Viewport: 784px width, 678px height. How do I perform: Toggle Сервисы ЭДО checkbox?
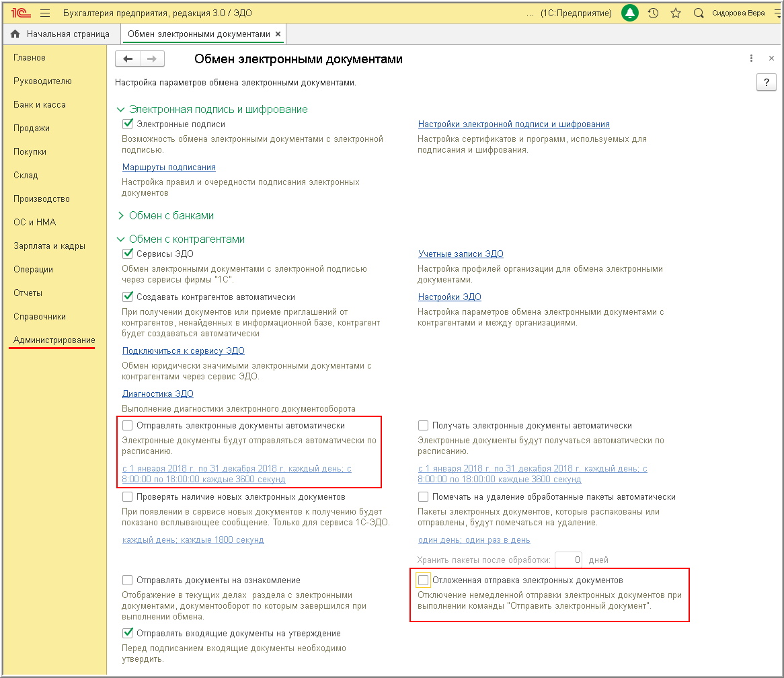[128, 254]
